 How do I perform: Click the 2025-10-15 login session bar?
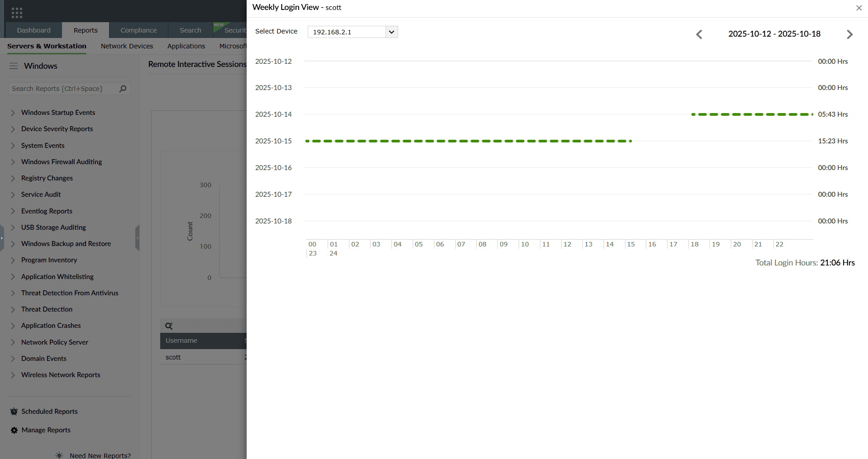[x=468, y=141]
